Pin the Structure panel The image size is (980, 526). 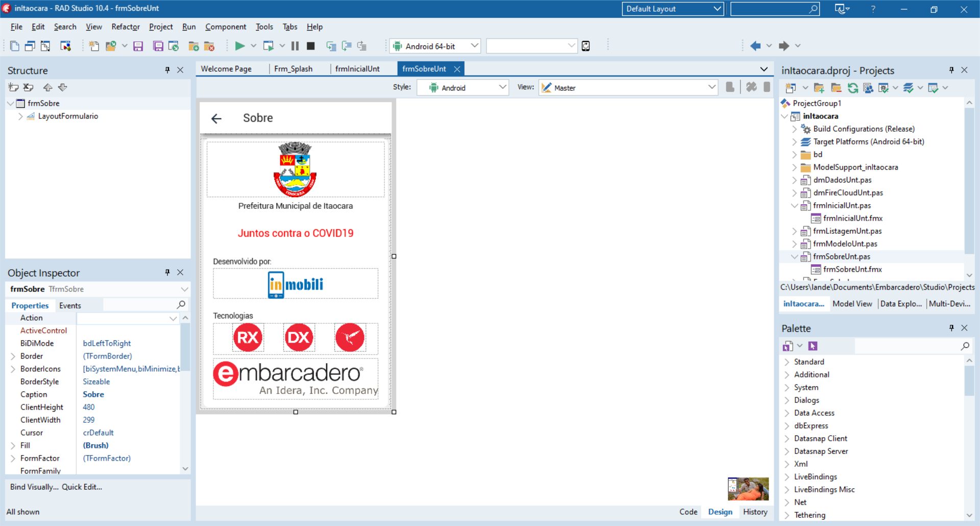tap(167, 70)
